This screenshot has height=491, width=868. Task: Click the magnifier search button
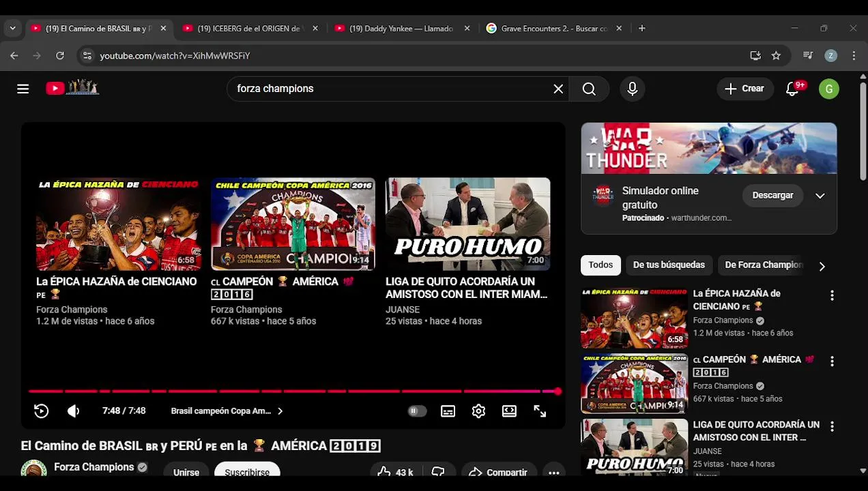point(589,89)
